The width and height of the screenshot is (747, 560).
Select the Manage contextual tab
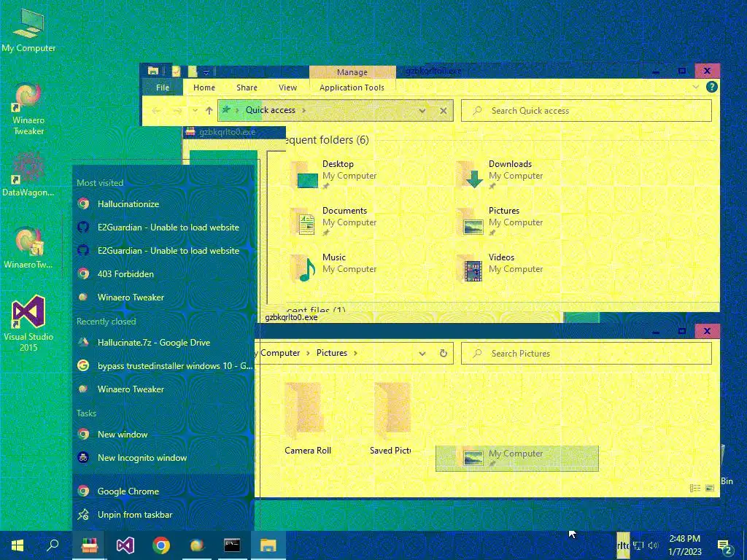352,72
